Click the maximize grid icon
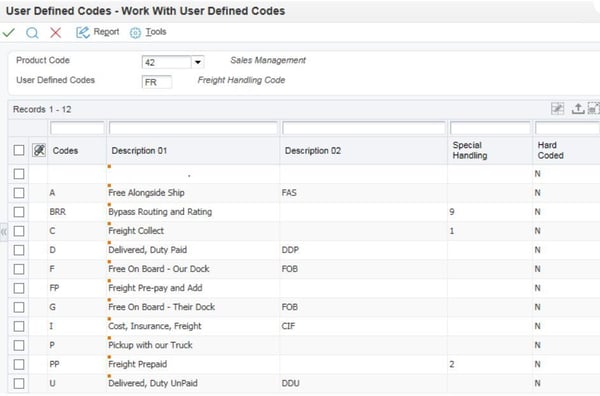Image resolution: width=600 pixels, height=396 pixels. (593, 109)
